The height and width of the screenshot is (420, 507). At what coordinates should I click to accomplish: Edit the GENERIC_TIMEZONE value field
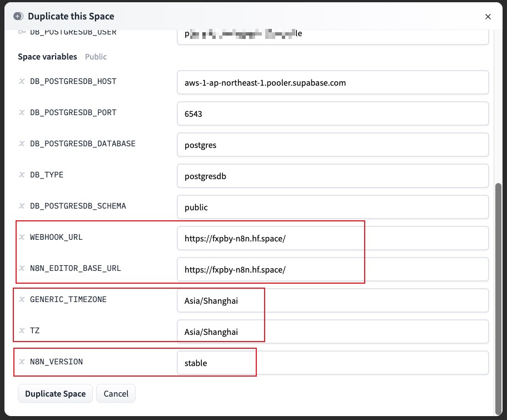point(332,300)
